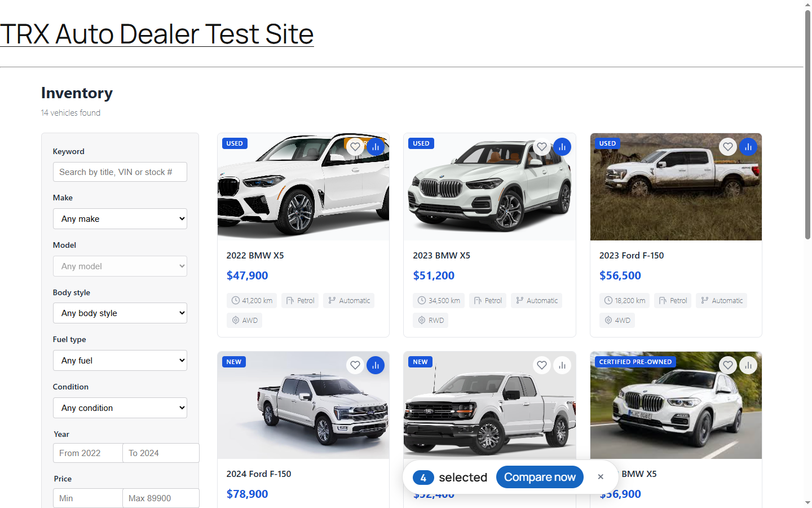
Task: Favorite the Certified Pre-Owned BMW X5
Action: pyautogui.click(x=728, y=365)
